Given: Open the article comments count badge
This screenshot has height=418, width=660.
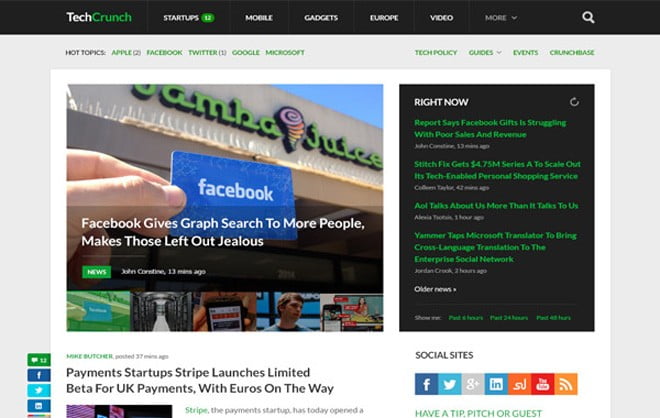Looking at the screenshot, I should tap(39, 360).
